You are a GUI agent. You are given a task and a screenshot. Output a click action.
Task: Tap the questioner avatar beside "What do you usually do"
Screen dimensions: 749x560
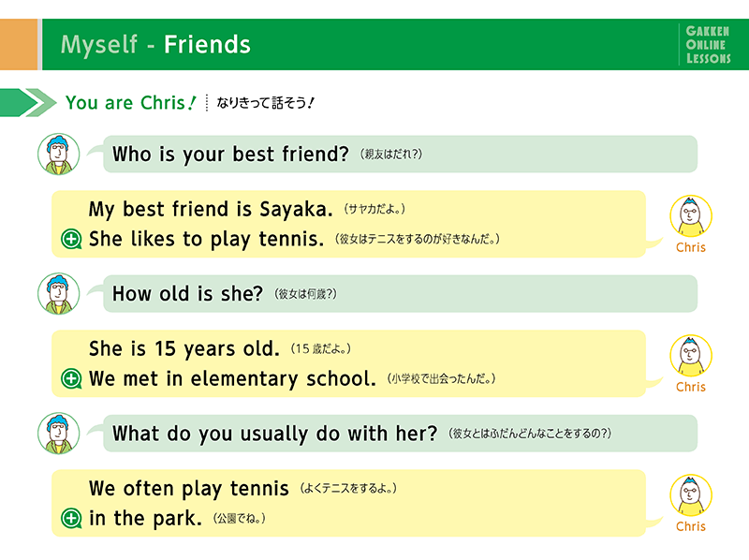coord(58,433)
